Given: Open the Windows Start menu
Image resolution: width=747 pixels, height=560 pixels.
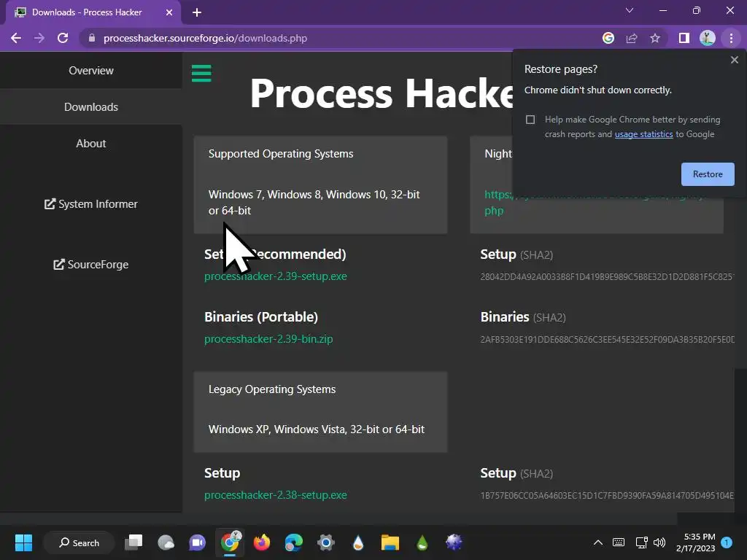Looking at the screenshot, I should [23, 542].
